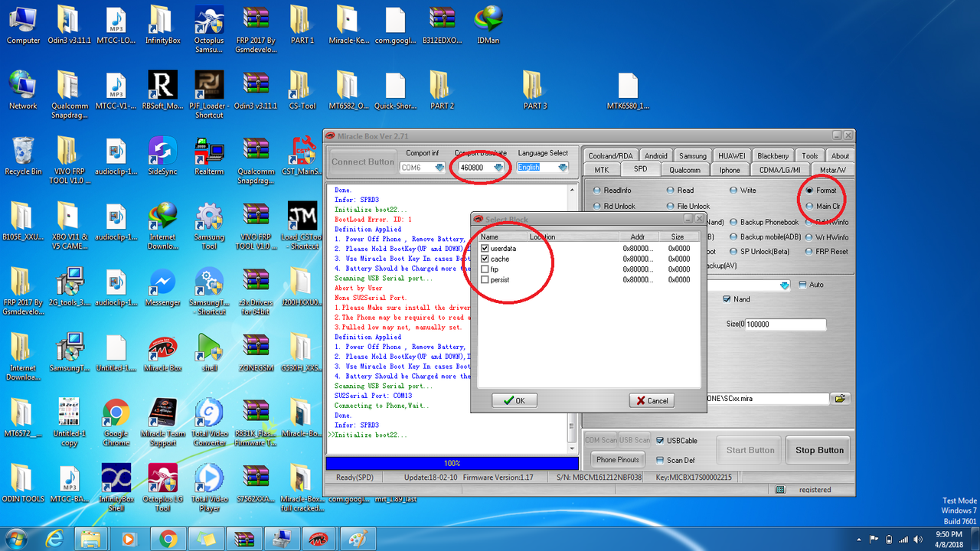Launch the Miracle Box desktop shortcut
Viewport: 980px width, 551px height.
pyautogui.click(x=162, y=354)
